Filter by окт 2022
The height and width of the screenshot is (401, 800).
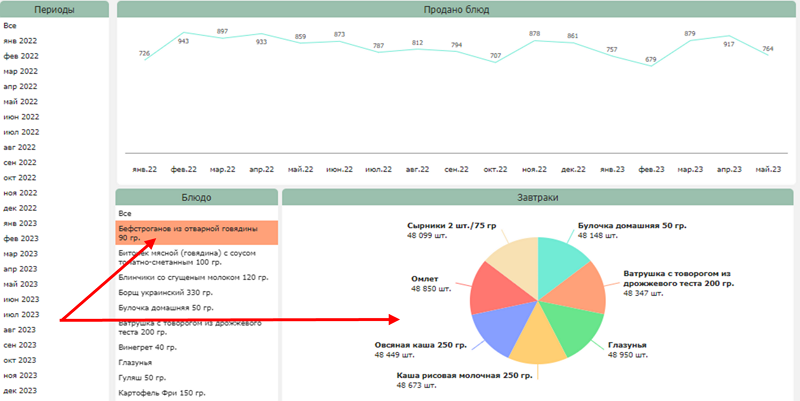[20, 178]
